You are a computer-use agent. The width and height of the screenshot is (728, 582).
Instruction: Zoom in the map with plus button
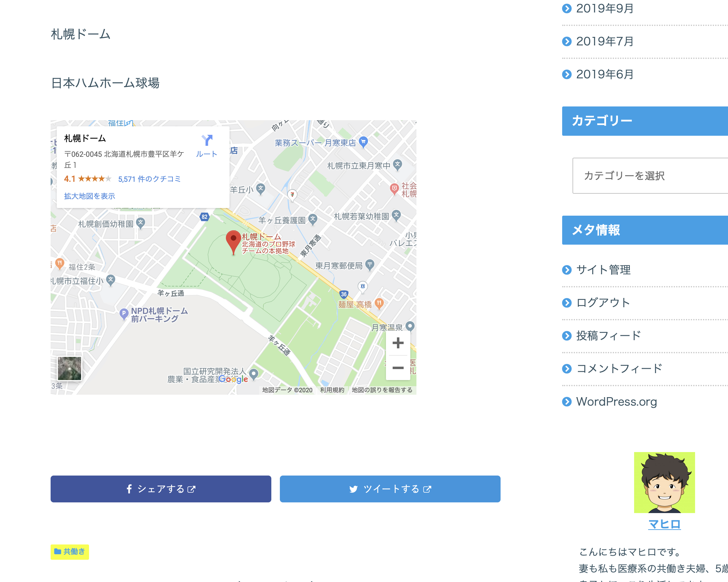[398, 343]
